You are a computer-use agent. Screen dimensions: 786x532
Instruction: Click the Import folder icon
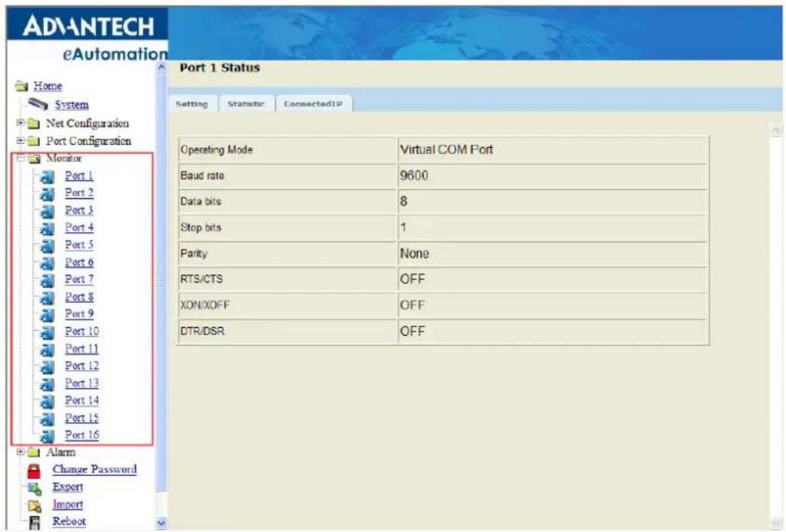tap(34, 506)
